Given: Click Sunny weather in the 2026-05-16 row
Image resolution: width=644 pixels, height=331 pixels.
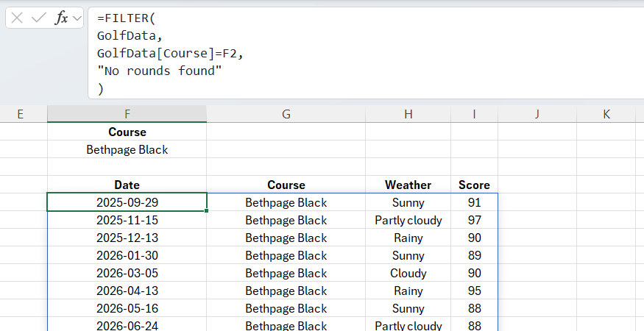Looking at the screenshot, I should click(x=408, y=308).
